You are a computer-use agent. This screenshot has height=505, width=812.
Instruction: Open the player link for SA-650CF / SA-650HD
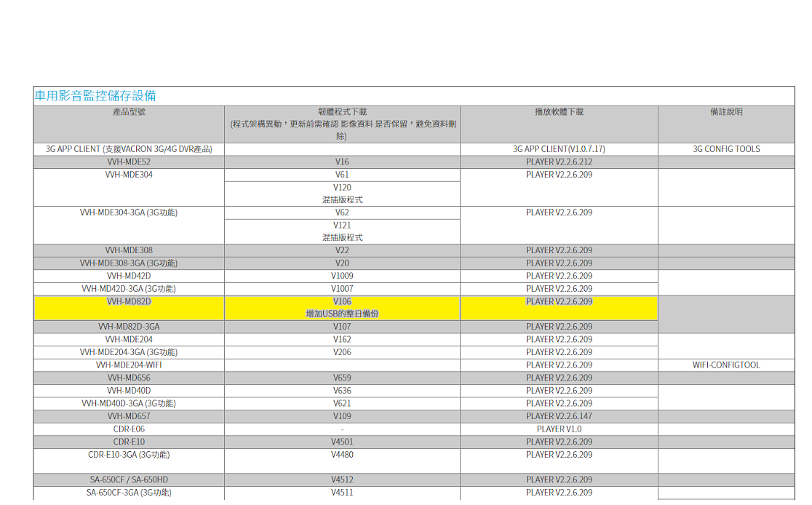tap(559, 480)
